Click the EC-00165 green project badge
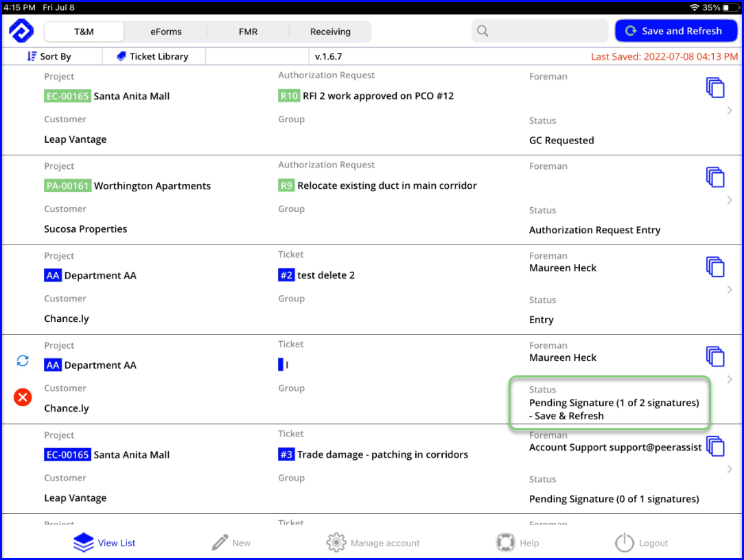Image resolution: width=744 pixels, height=560 pixels. click(67, 96)
